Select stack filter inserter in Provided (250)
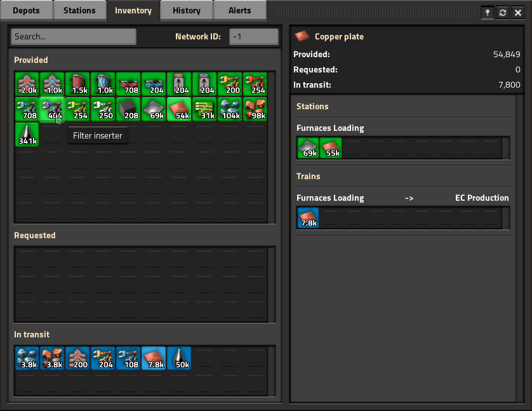 click(103, 109)
